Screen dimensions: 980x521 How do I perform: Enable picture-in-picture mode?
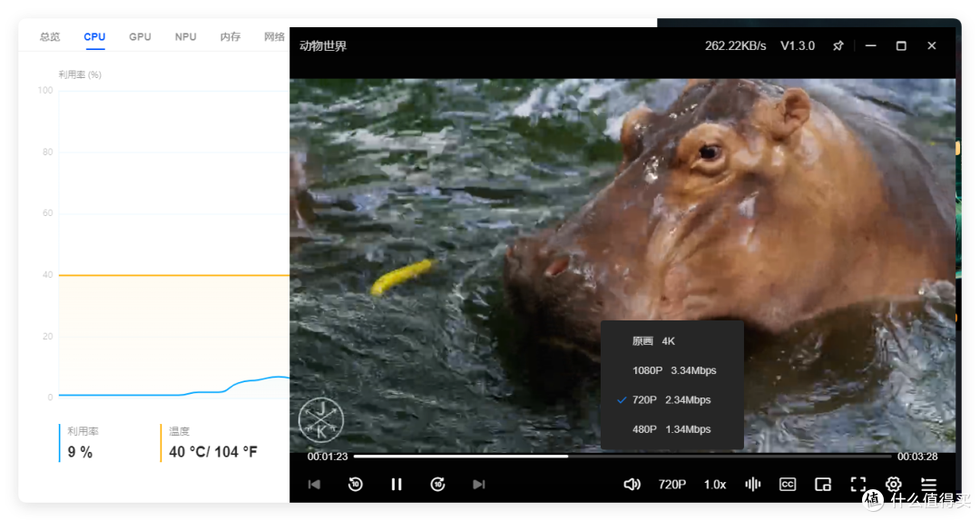[x=823, y=484]
